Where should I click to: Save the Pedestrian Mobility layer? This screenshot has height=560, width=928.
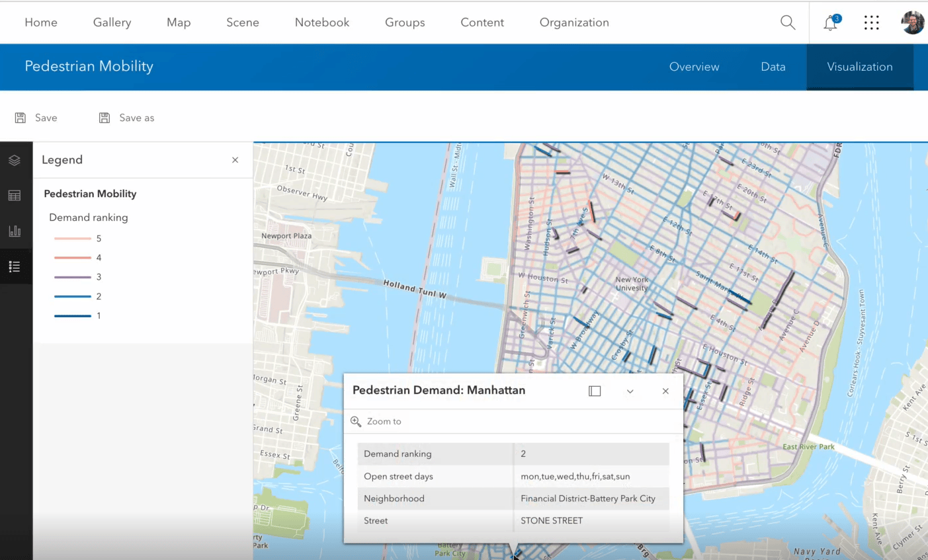36,117
